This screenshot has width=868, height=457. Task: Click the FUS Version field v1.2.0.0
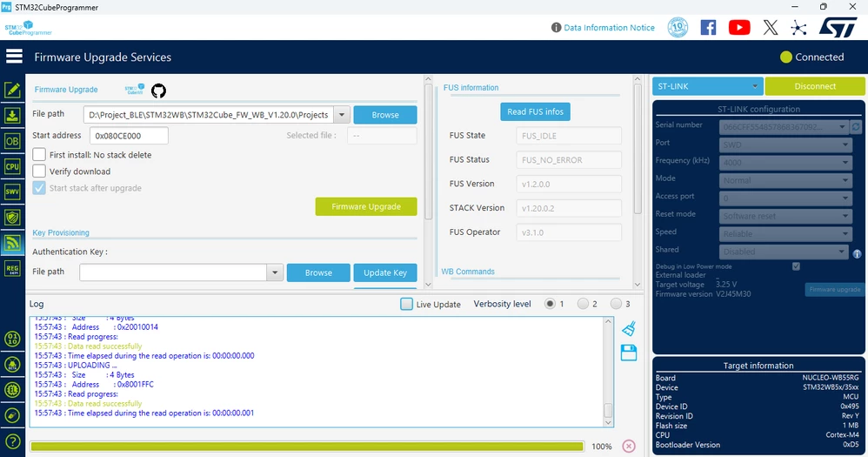click(x=569, y=184)
